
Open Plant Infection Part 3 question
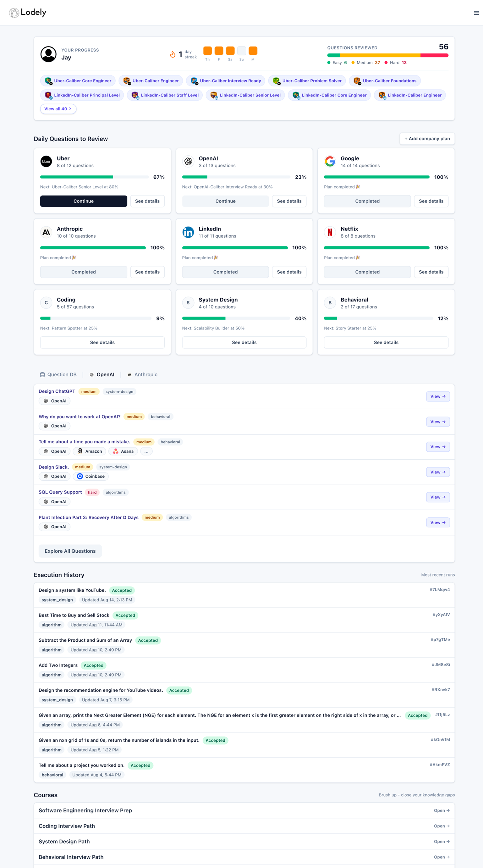point(89,517)
